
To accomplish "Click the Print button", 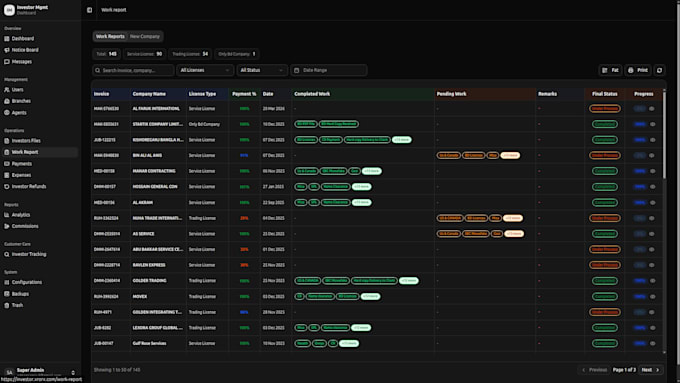I will [x=638, y=70].
